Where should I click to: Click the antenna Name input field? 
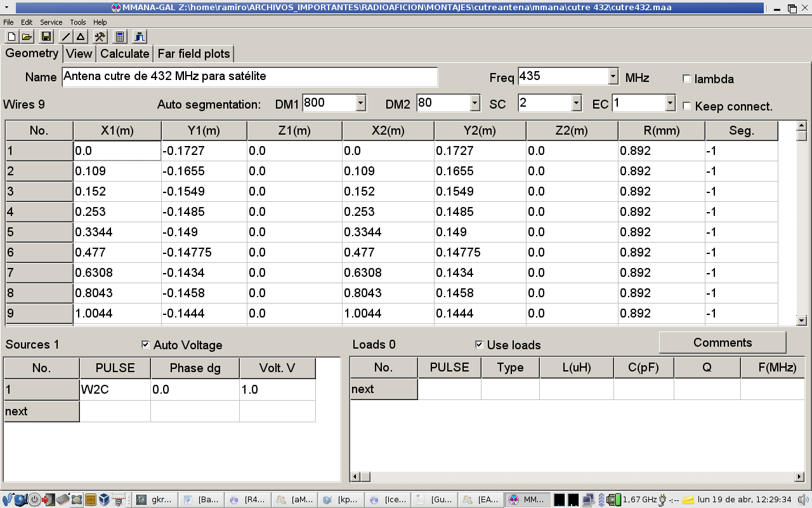[250, 77]
